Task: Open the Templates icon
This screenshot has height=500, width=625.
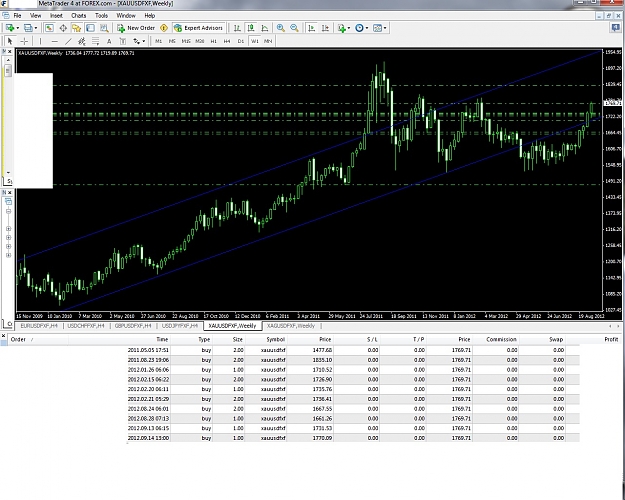Action: pyautogui.click(x=377, y=28)
